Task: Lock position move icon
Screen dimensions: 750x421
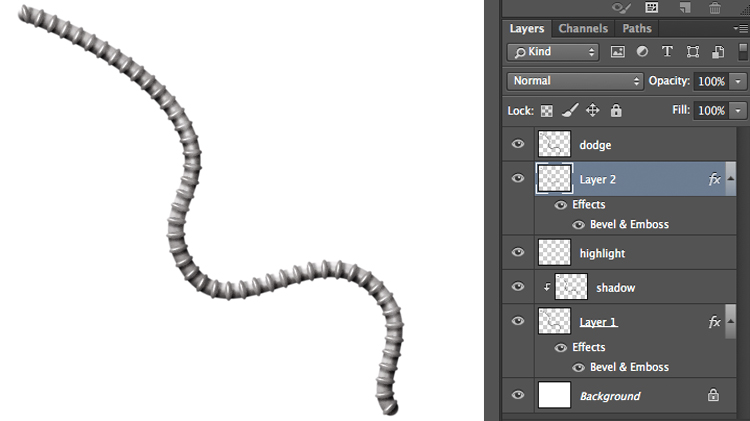Action: (x=593, y=111)
